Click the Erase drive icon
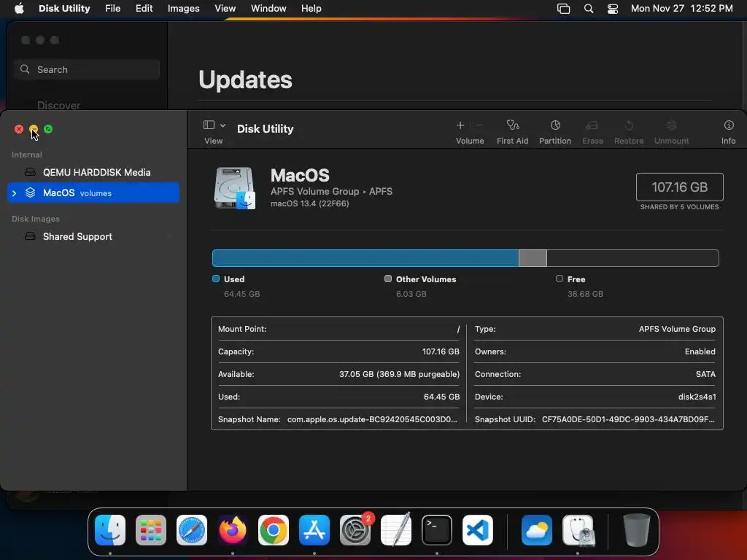 592,125
